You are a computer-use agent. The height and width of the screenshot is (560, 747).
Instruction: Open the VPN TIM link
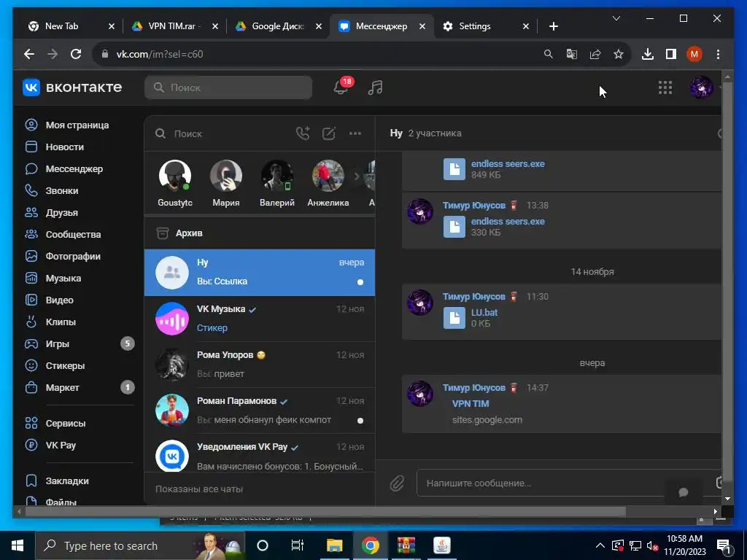click(x=471, y=404)
